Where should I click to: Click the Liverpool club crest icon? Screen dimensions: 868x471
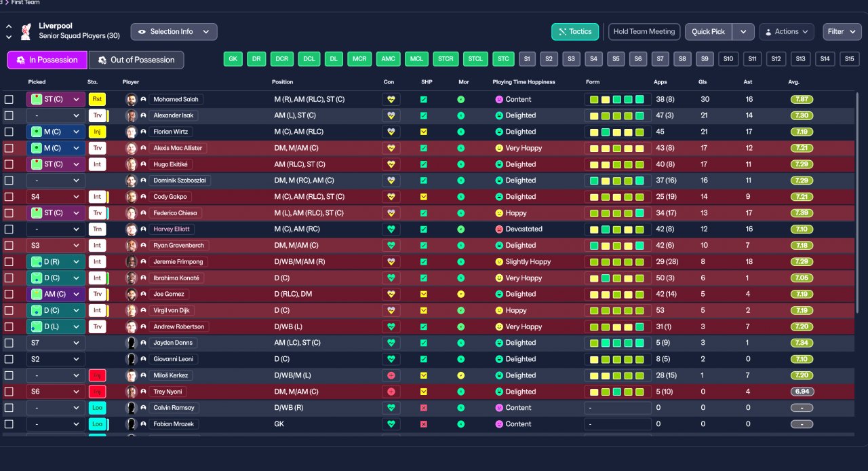26,31
